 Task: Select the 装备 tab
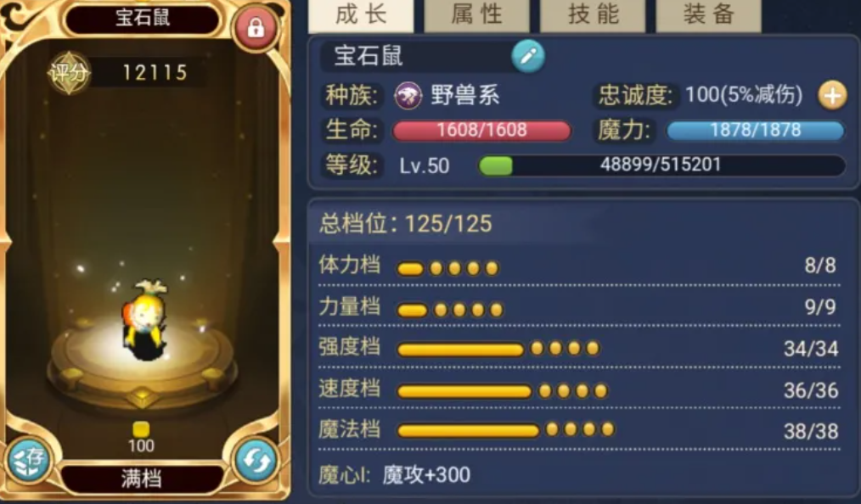(x=708, y=15)
